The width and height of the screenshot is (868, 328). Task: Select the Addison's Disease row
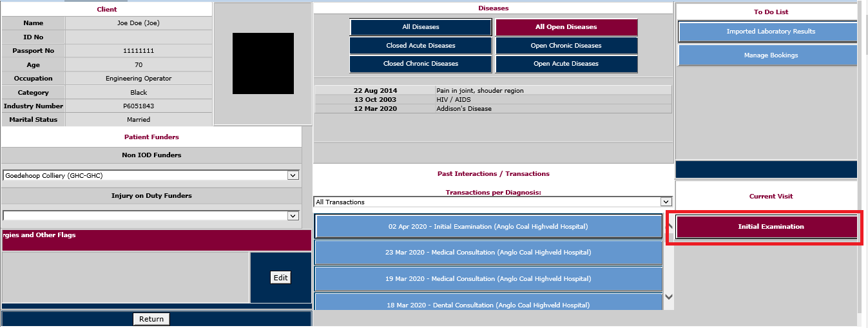tap(493, 109)
